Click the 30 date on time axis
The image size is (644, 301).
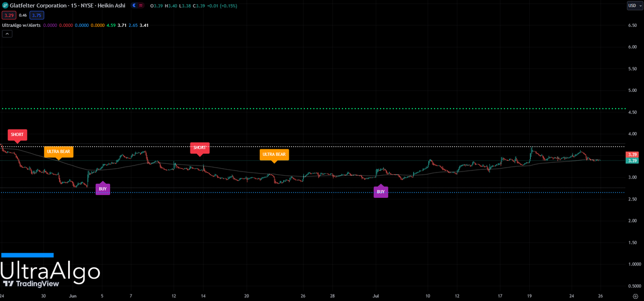coord(44,296)
